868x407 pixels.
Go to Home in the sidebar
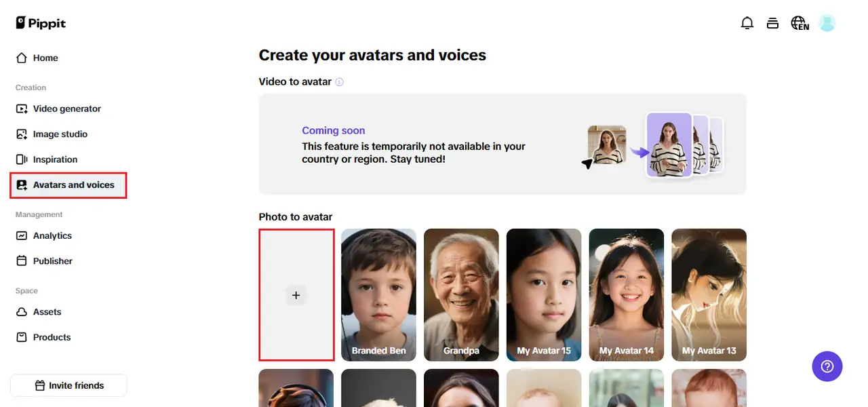coord(45,58)
